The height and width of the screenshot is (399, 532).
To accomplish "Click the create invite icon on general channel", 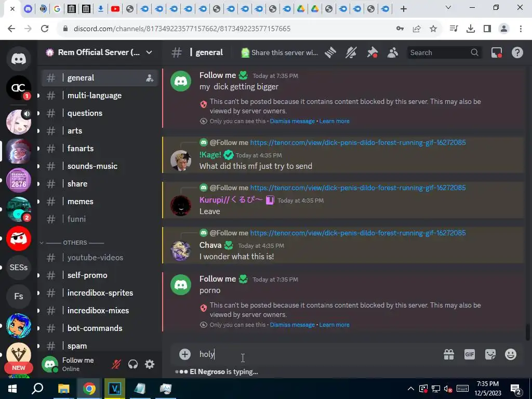I will point(150,78).
